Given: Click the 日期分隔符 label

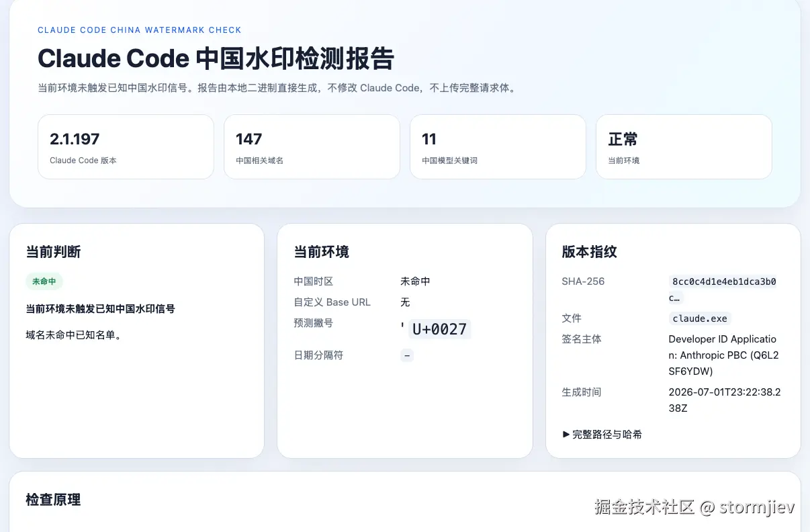Looking at the screenshot, I should point(318,355).
